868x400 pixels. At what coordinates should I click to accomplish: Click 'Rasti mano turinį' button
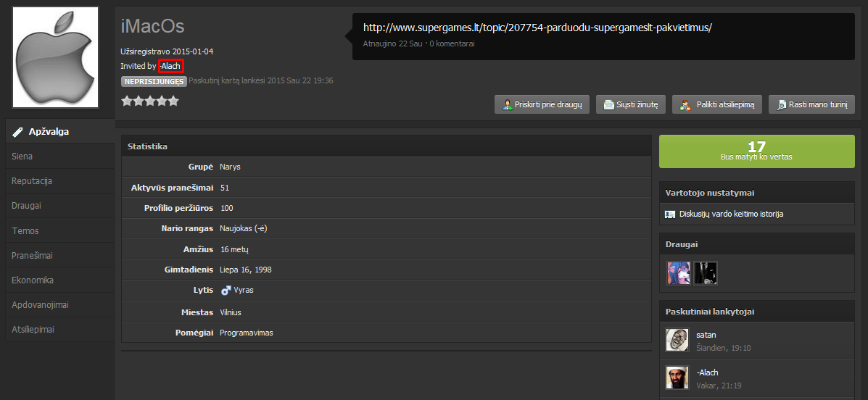coord(811,104)
